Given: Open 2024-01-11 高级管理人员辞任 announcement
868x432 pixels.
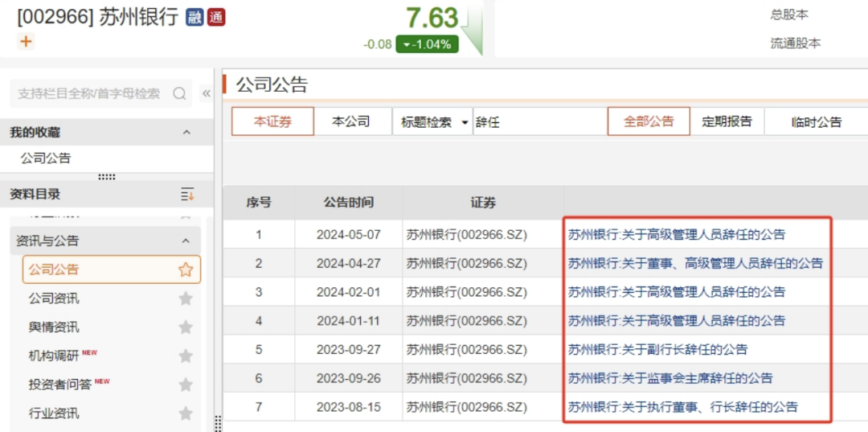Looking at the screenshot, I should click(x=677, y=321).
